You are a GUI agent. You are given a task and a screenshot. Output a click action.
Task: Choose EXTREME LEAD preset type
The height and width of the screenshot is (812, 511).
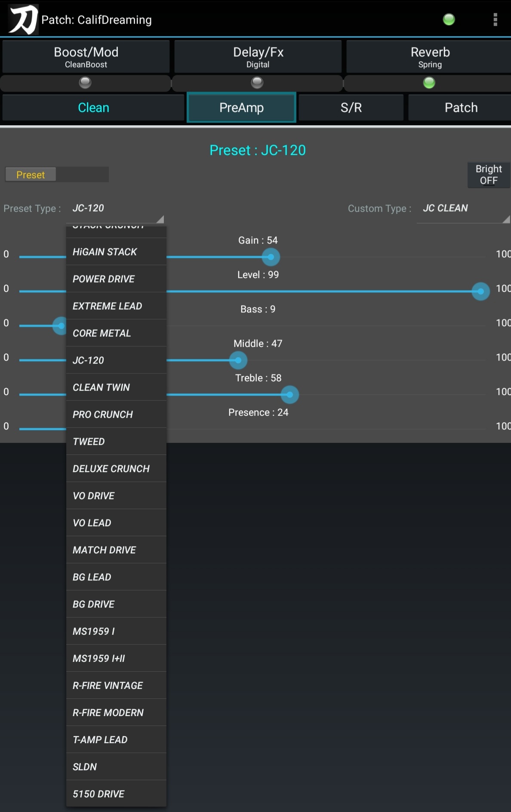(x=116, y=306)
